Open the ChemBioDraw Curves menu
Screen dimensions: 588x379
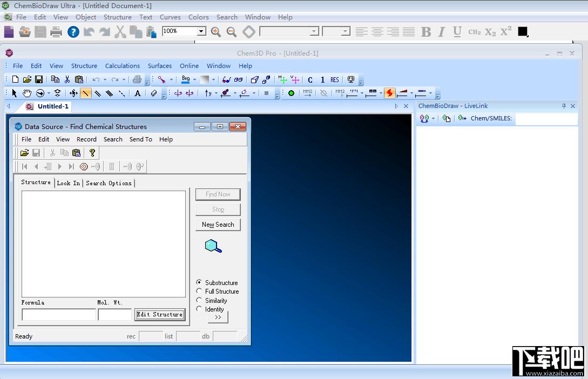170,17
